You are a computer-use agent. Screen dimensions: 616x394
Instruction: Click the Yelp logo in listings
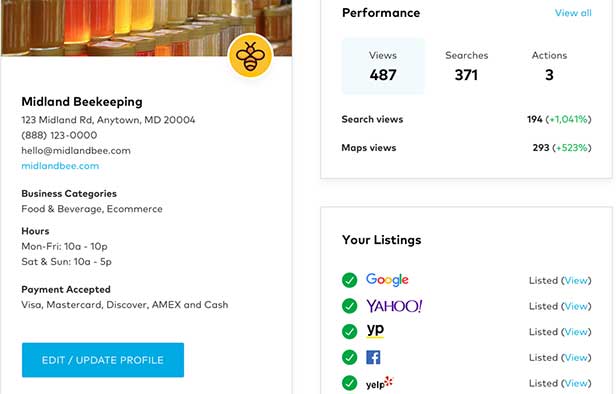coord(380,383)
